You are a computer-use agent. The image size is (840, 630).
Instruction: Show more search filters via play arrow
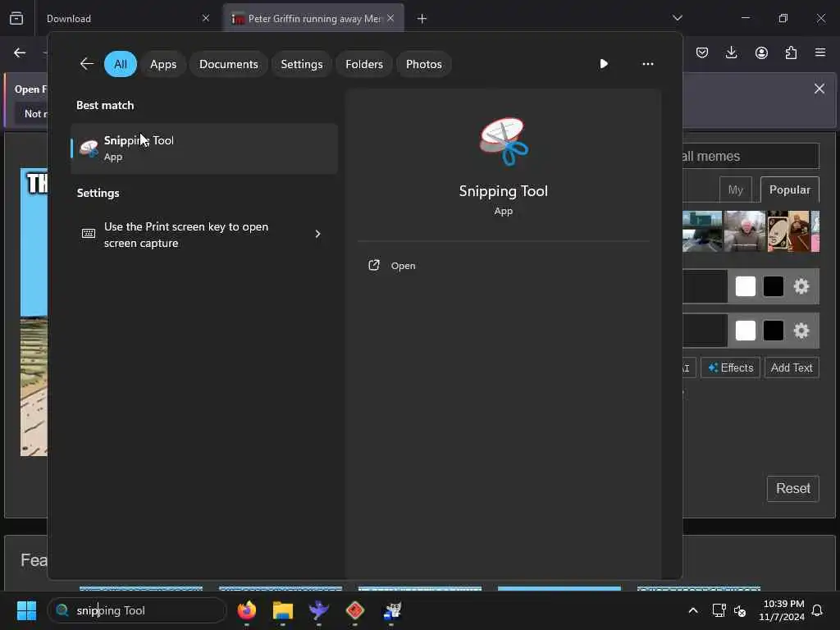click(604, 64)
